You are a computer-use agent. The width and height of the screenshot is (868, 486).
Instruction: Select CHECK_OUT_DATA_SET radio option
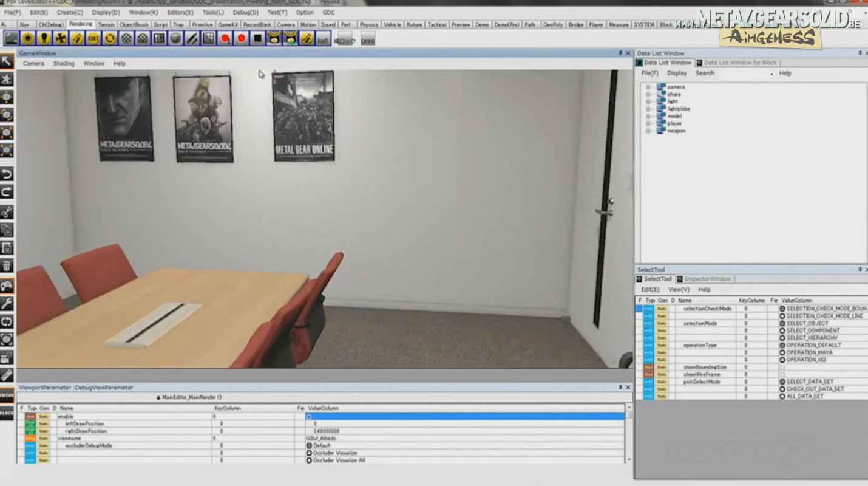coord(782,389)
